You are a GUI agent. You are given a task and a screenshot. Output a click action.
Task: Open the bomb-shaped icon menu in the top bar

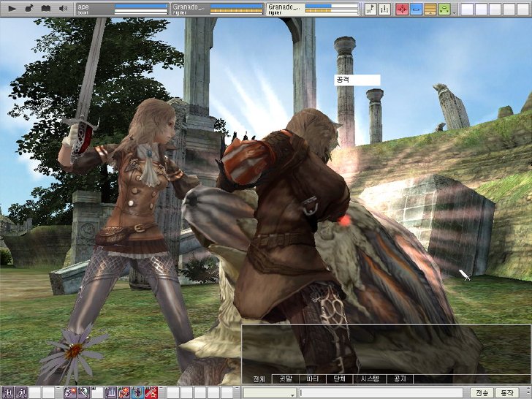pos(28,9)
